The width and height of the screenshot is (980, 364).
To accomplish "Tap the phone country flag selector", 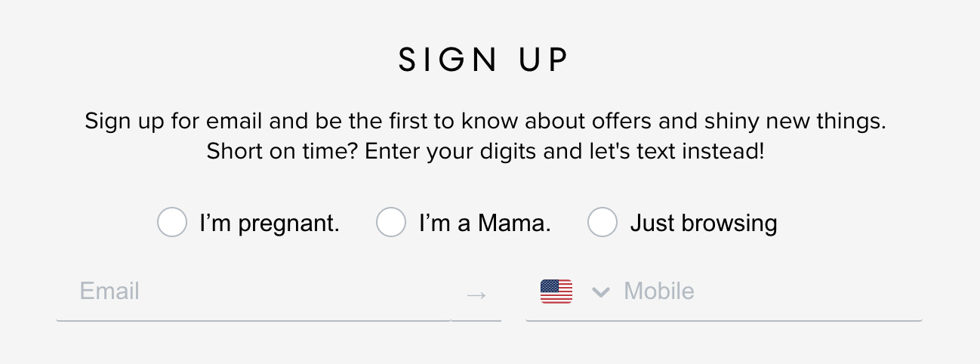I will point(556,292).
